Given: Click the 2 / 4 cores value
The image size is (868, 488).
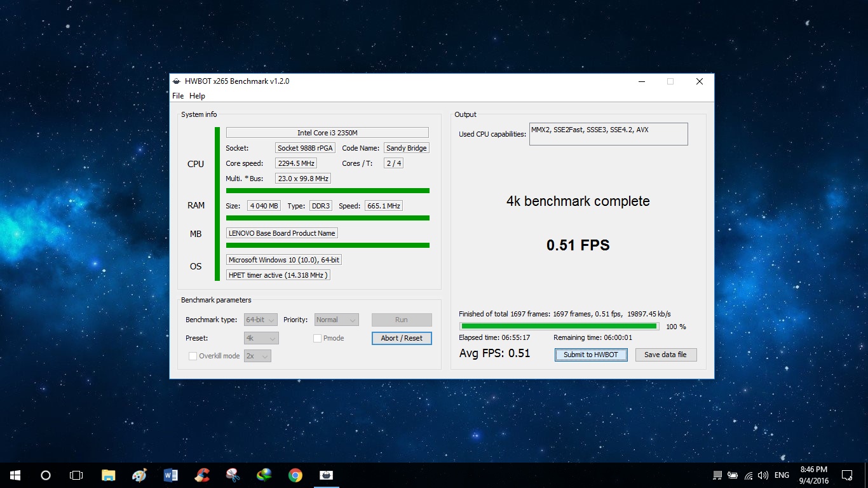Looking at the screenshot, I should [x=393, y=163].
